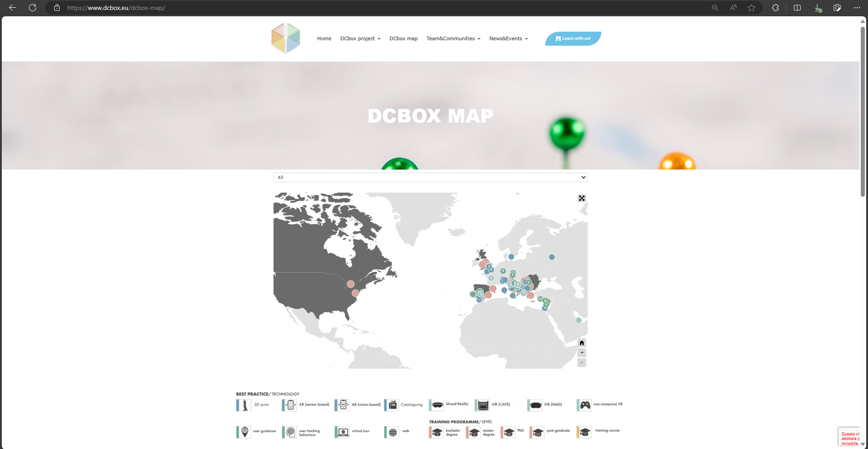
Task: Zoom in the map with plus button
Action: (x=582, y=353)
